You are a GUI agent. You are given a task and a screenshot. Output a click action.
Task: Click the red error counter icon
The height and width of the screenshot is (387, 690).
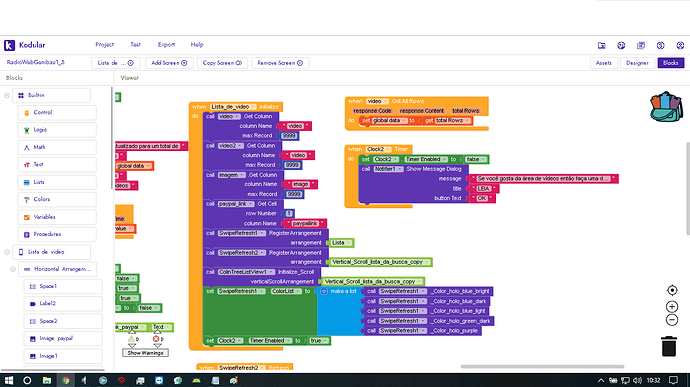point(156,339)
